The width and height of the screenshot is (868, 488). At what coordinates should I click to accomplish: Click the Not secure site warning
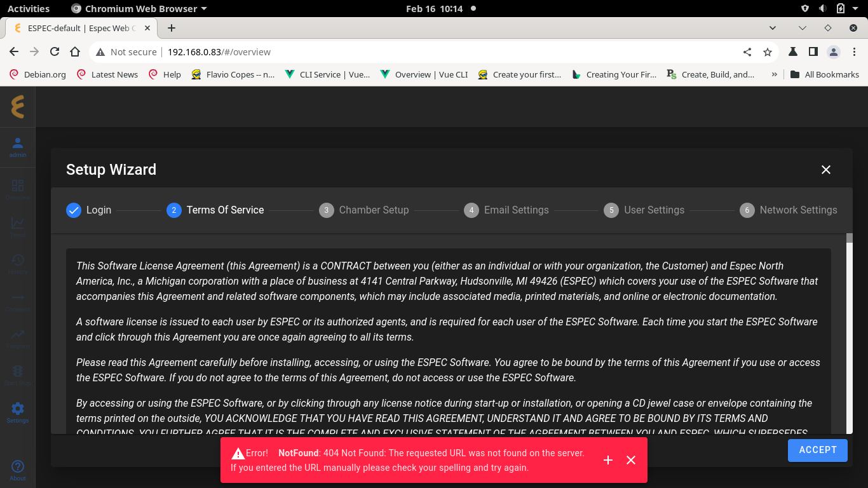click(126, 52)
